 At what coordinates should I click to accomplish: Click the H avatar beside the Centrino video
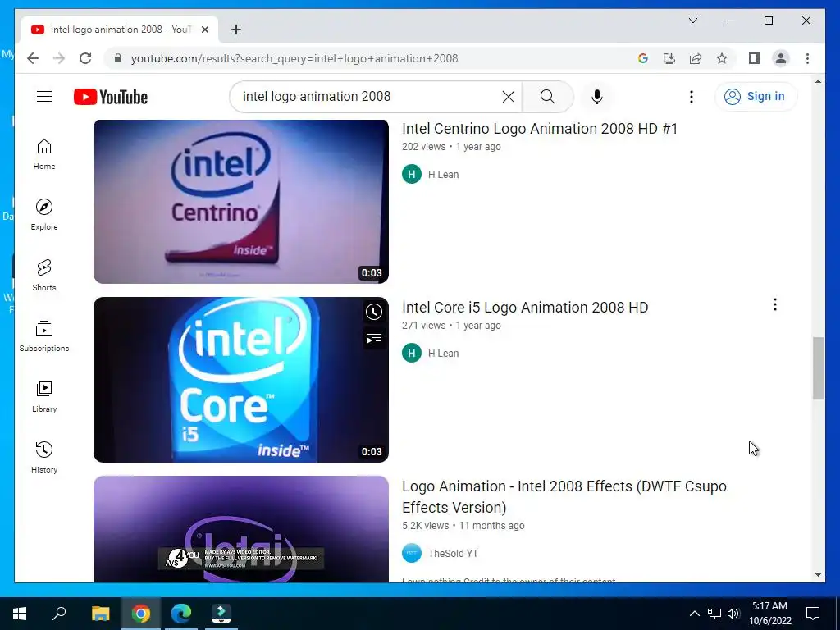[412, 174]
